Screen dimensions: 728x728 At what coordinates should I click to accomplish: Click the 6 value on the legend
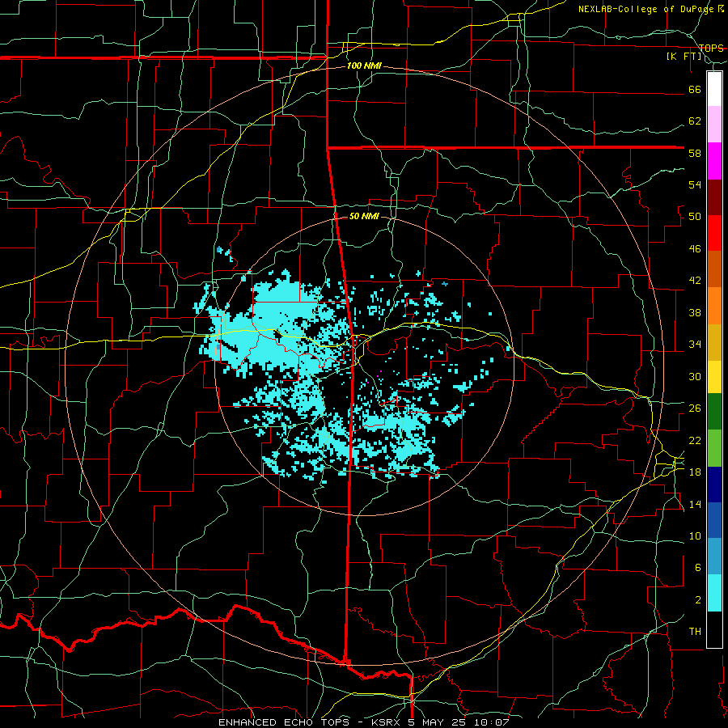point(697,567)
